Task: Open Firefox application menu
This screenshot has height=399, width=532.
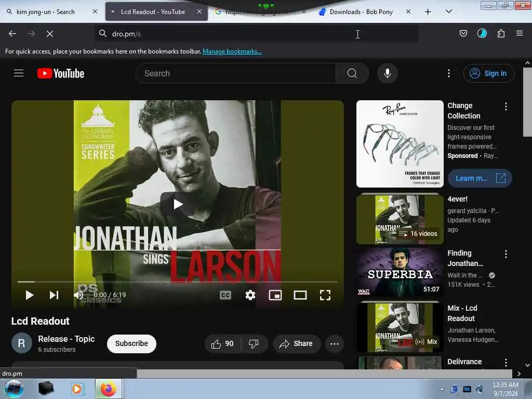Action: [x=519, y=33]
